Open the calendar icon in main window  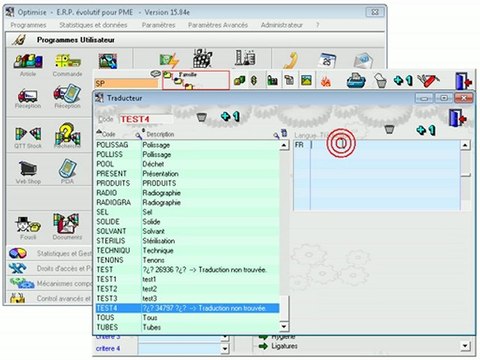[x=327, y=60]
